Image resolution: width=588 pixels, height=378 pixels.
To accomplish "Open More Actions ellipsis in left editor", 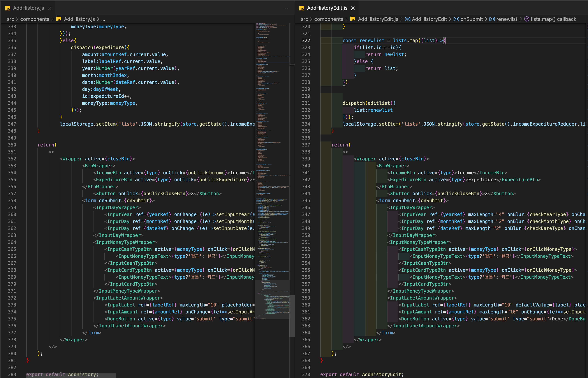I will 286,8.
